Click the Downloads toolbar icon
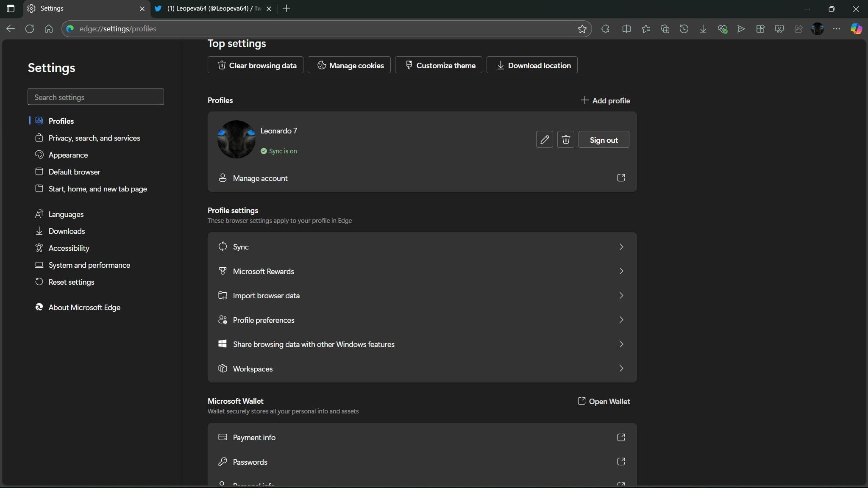Screen dimensions: 868x488 [x=704, y=29]
